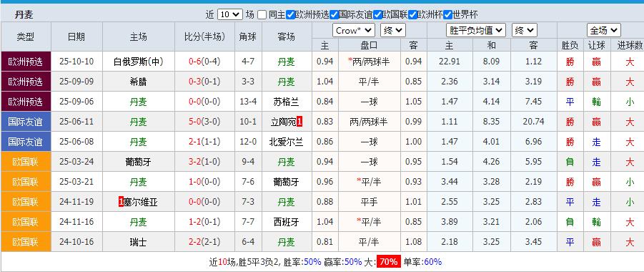Open home team 白俄罗斯(中)

[139, 62]
